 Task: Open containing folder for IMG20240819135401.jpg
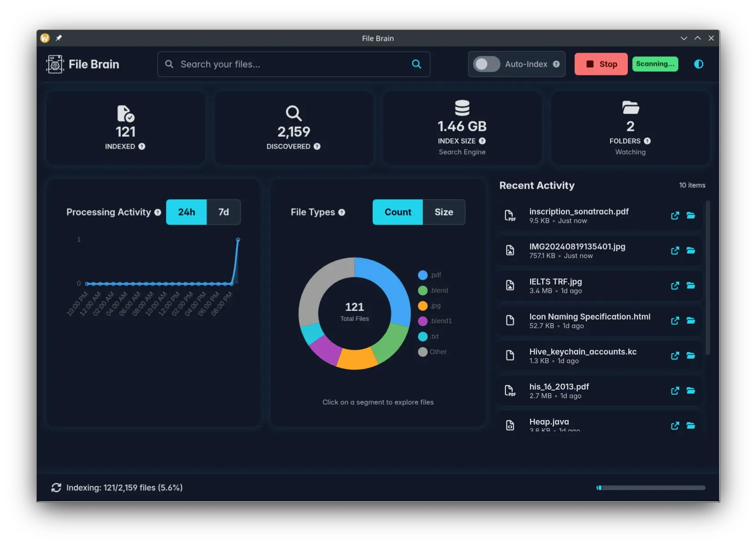pos(691,250)
